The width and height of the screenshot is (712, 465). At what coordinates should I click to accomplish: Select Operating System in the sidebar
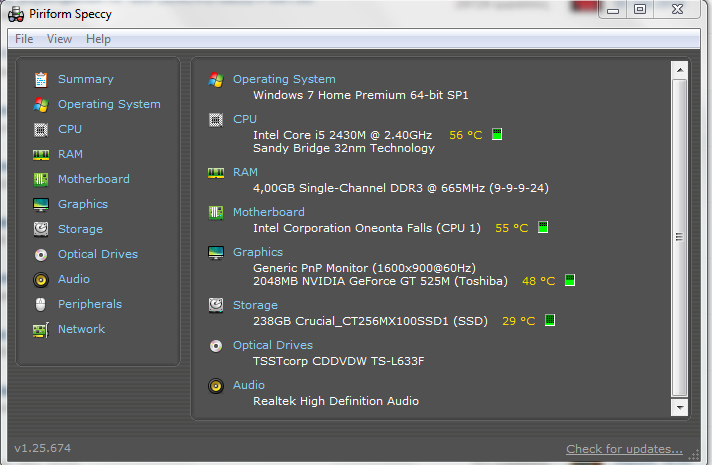tap(109, 104)
